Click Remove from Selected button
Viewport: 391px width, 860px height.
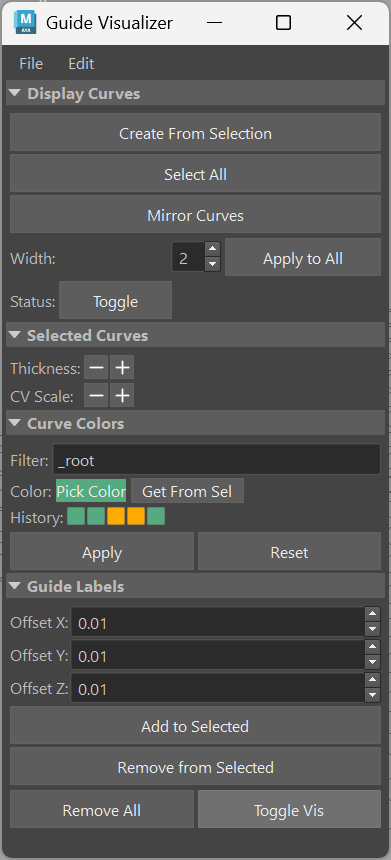(x=195, y=767)
